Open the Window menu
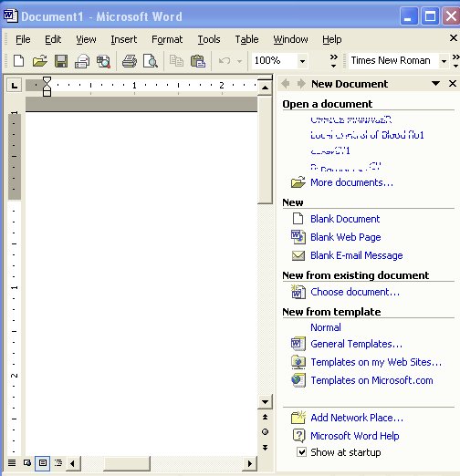The width and height of the screenshot is (460, 476). pos(290,39)
